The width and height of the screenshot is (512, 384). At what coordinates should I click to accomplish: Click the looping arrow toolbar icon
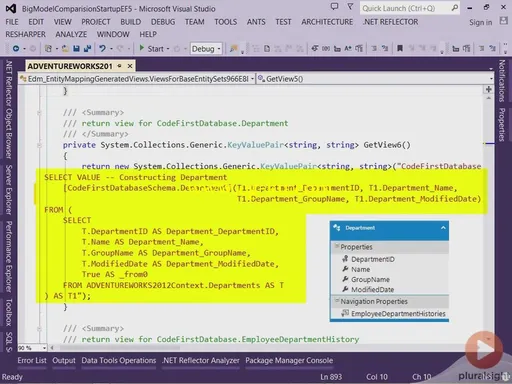point(315,49)
